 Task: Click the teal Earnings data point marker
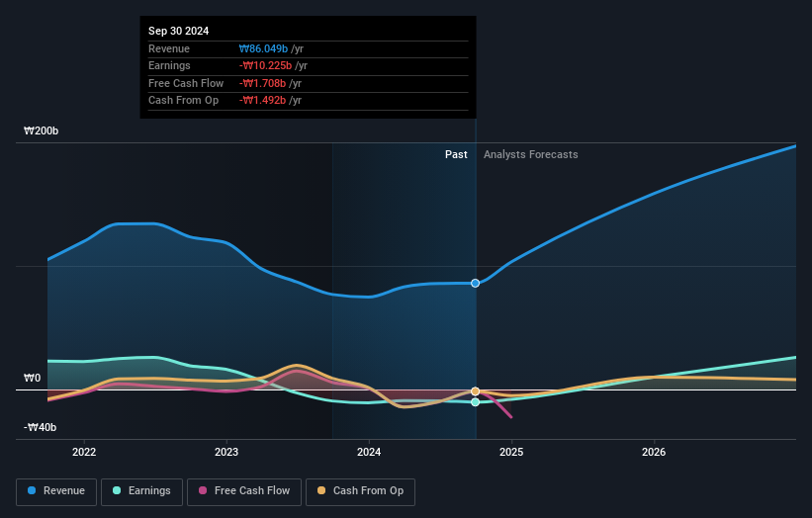pos(476,402)
